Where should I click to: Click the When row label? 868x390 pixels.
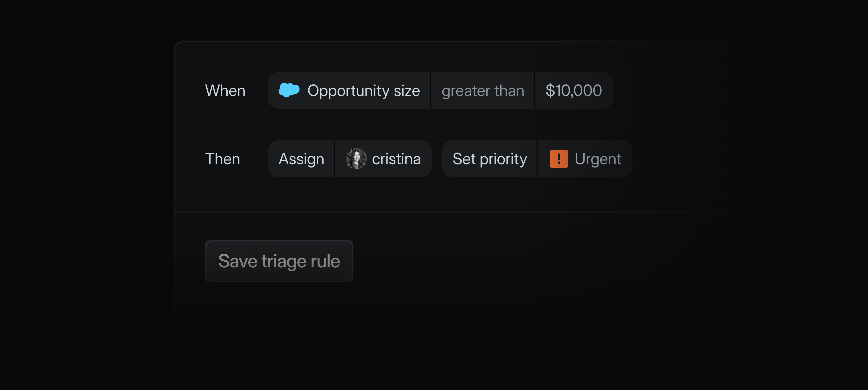point(225,91)
